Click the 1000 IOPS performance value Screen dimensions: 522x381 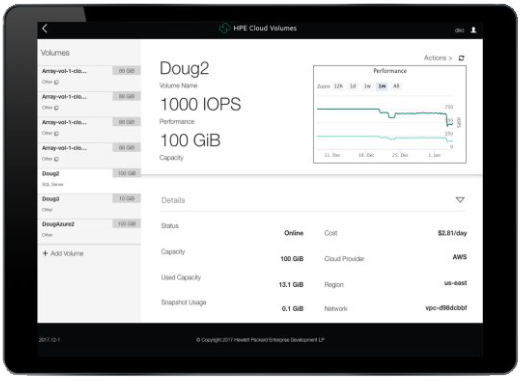tap(200, 104)
